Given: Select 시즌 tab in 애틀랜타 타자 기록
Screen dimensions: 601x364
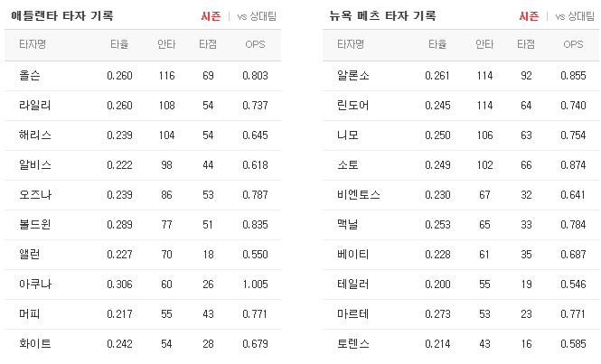Looking at the screenshot, I should coord(211,16).
